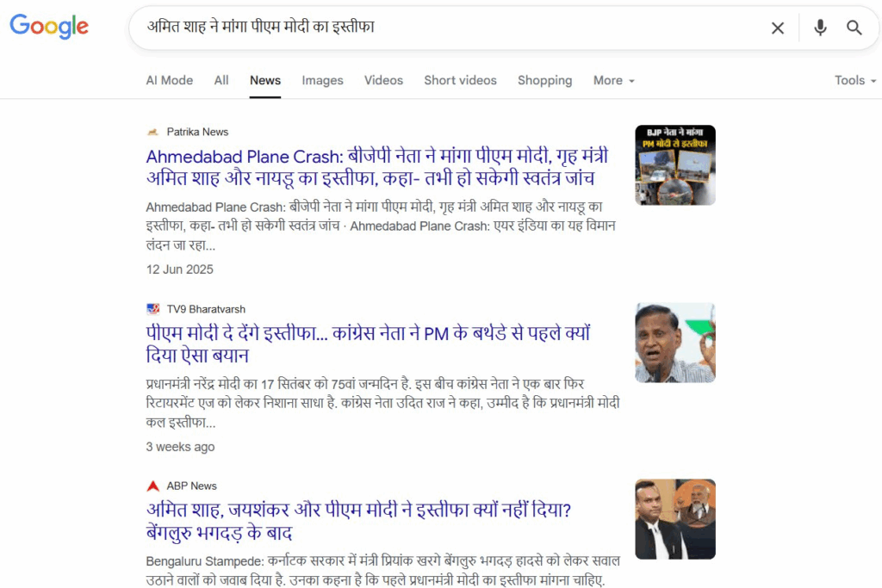Open the Videos tab
Screen dimensions: 882x588
383,80
